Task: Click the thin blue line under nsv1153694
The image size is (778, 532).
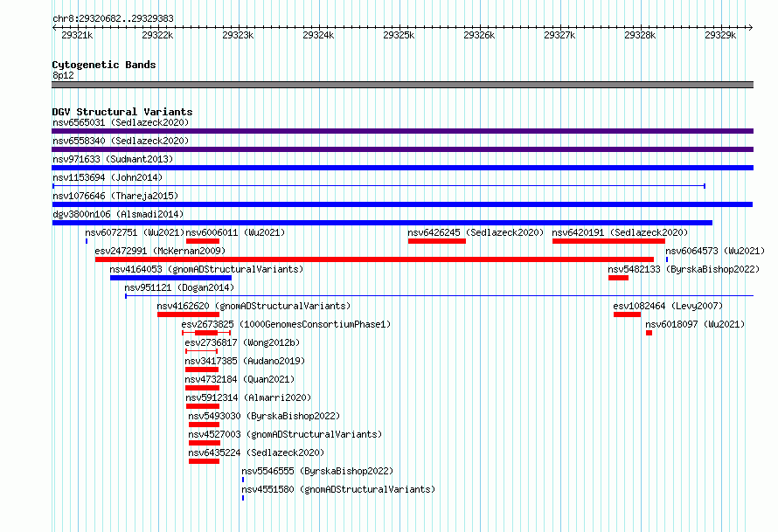Action: 379,186
